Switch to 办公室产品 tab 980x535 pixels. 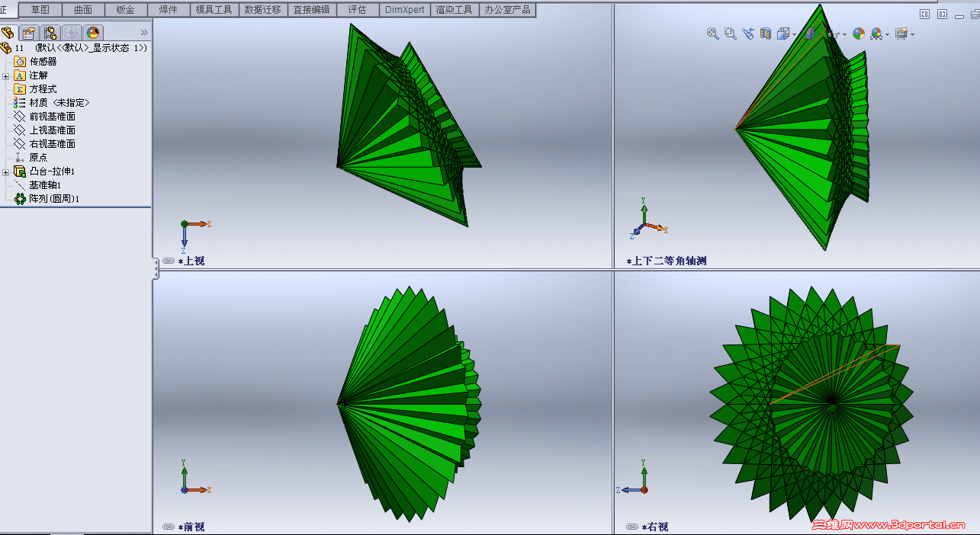(x=507, y=10)
